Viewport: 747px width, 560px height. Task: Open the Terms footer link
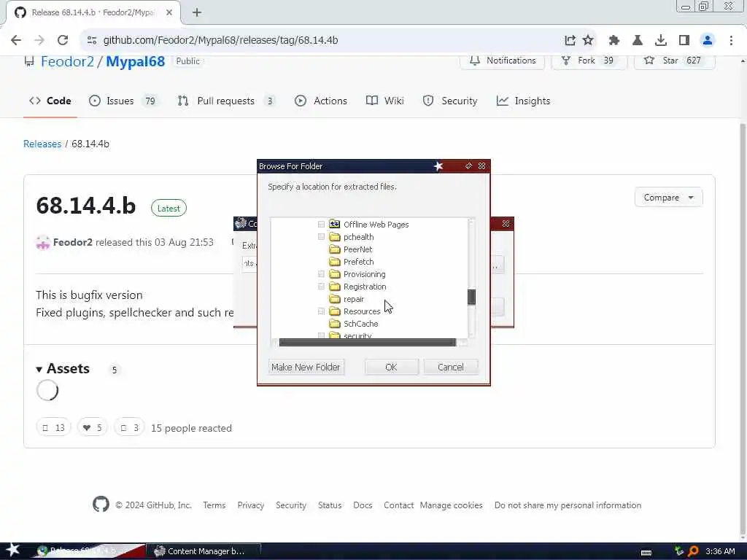point(214,505)
